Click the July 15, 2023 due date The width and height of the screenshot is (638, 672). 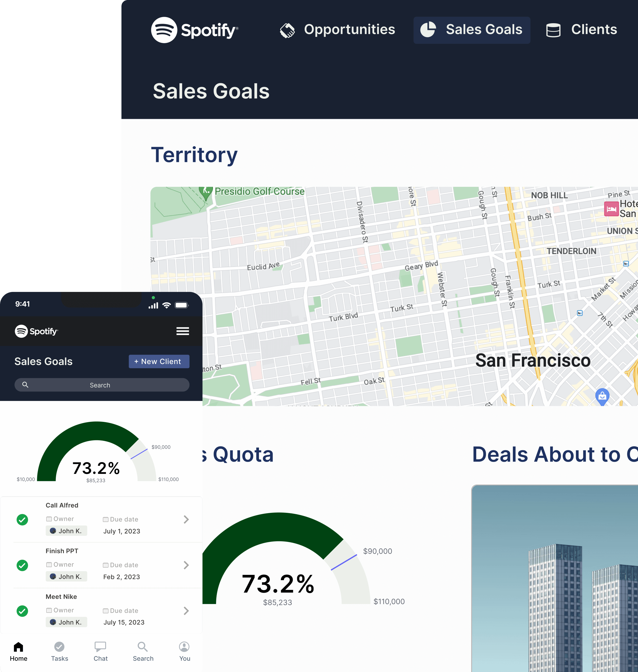click(124, 622)
